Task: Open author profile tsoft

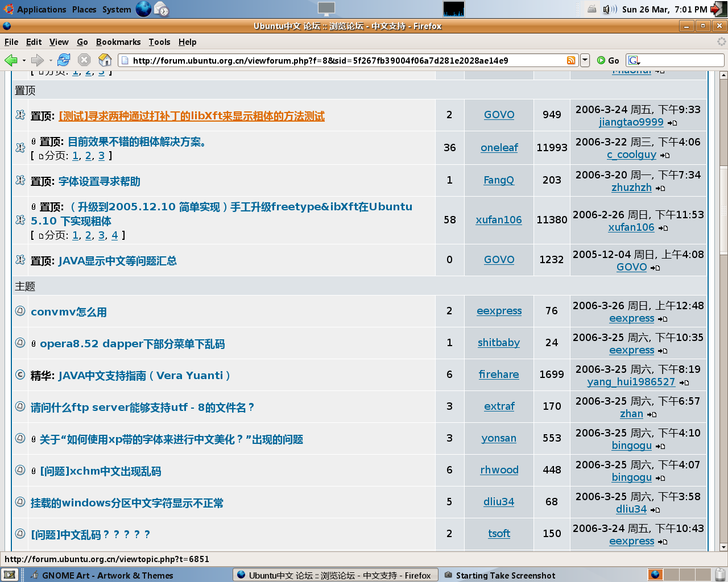Action: (499, 533)
